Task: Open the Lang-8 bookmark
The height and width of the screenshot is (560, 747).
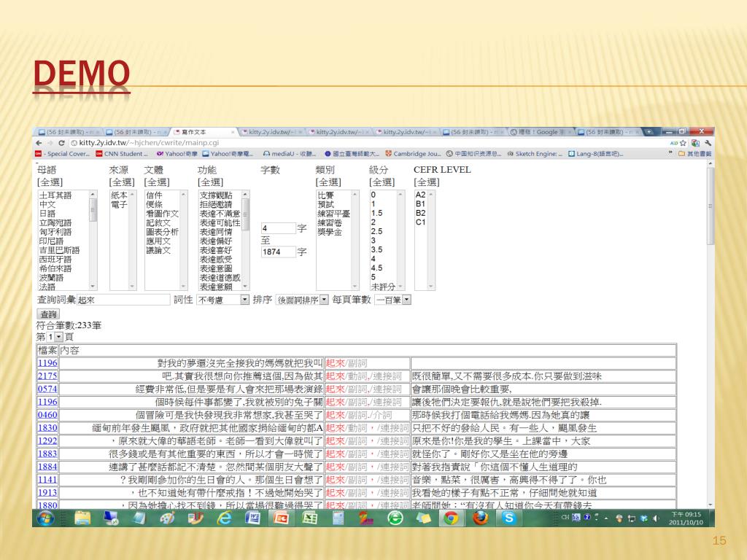Action: click(x=595, y=154)
